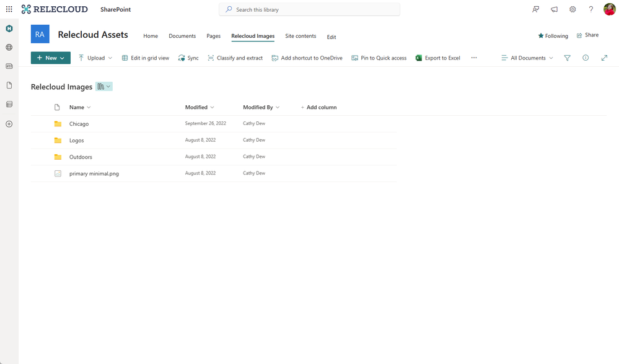
Task: Open the details pane info icon
Action: click(586, 58)
